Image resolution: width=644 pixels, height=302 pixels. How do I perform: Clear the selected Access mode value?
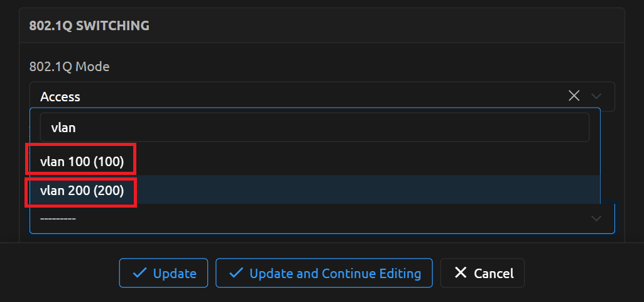pos(574,96)
